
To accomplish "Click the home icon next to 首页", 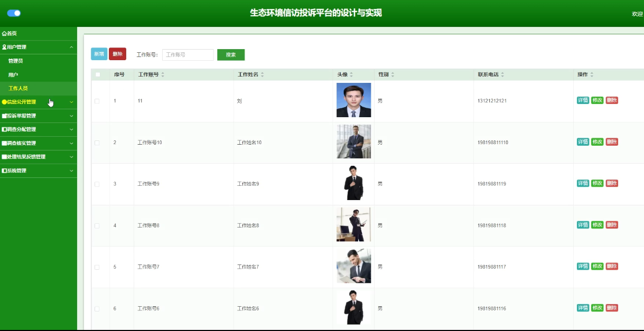I will coord(4,34).
